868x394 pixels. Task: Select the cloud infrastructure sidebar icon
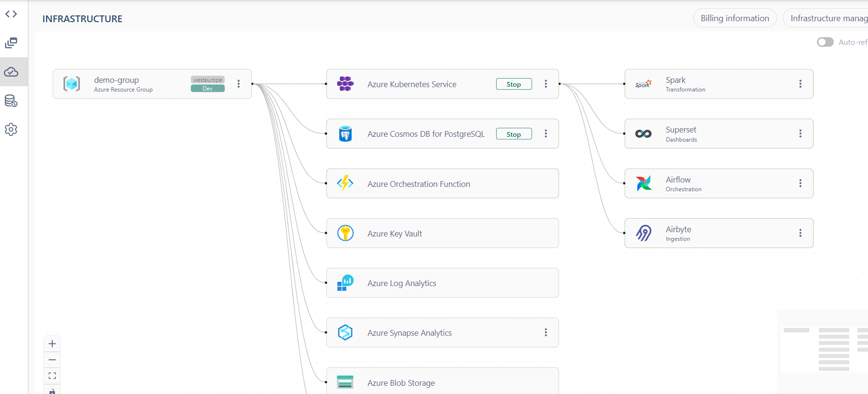point(11,72)
